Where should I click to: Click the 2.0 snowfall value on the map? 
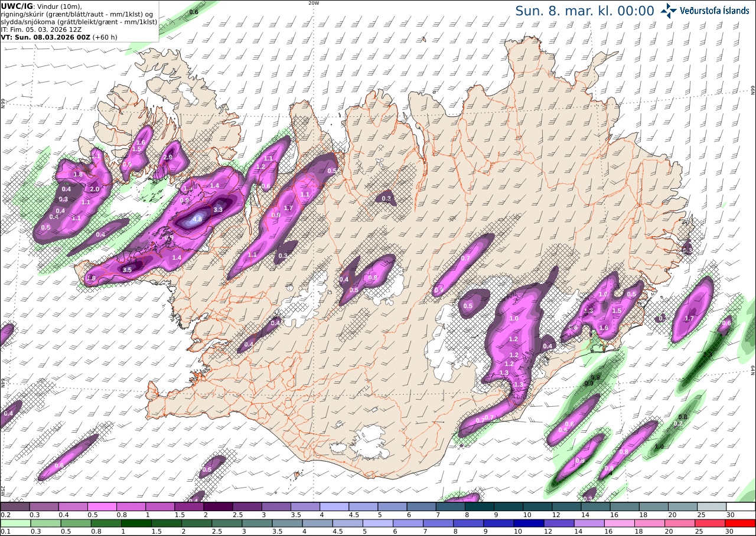tap(94, 189)
